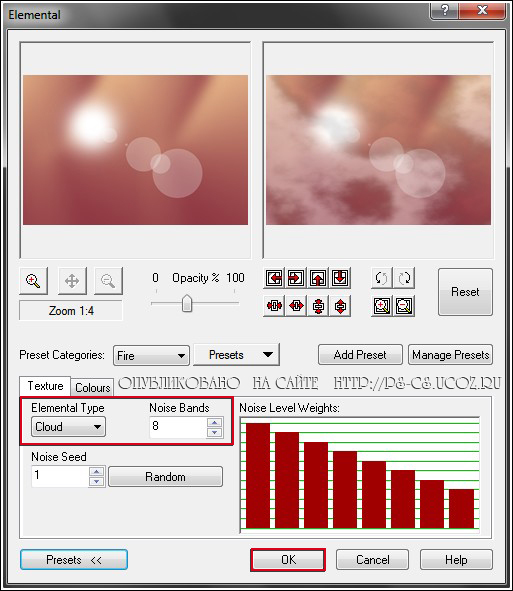
Task: Click the Add Preset button
Action: 360,355
